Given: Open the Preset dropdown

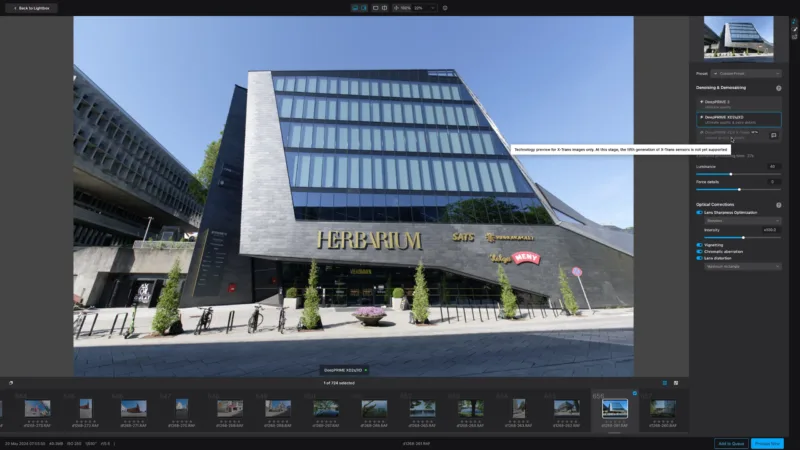Looking at the screenshot, I should point(746,73).
